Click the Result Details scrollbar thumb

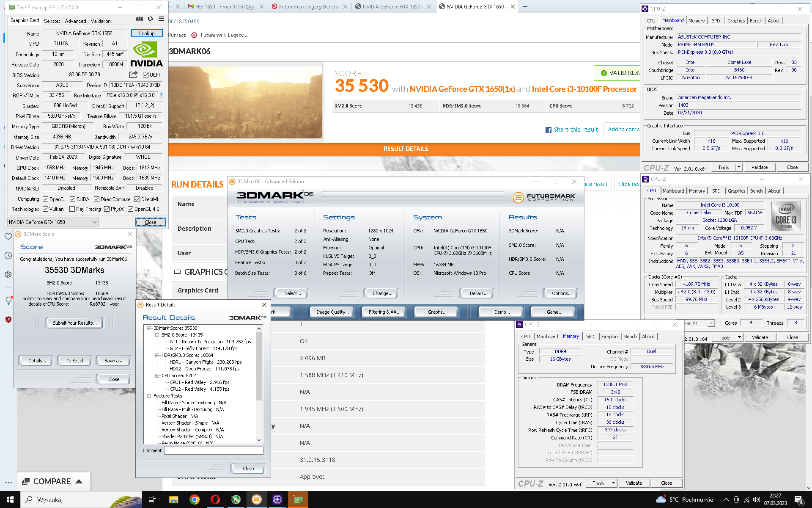click(x=259, y=366)
